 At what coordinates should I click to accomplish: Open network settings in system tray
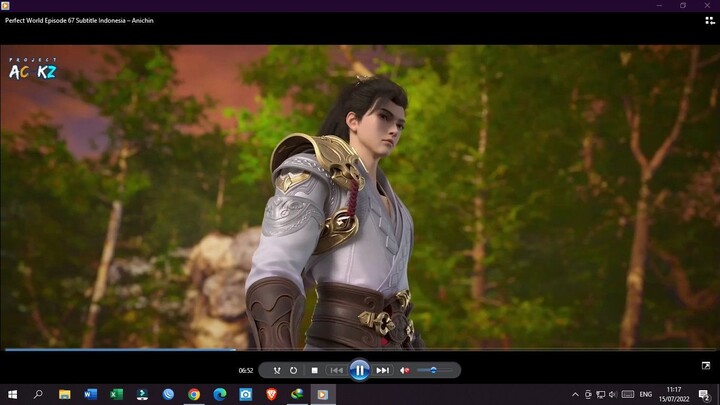pos(600,394)
